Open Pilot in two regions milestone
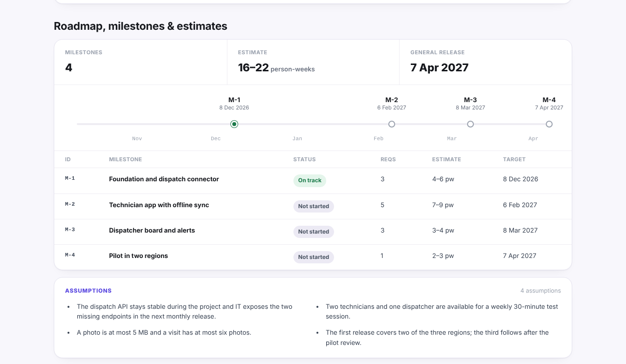 click(138, 256)
